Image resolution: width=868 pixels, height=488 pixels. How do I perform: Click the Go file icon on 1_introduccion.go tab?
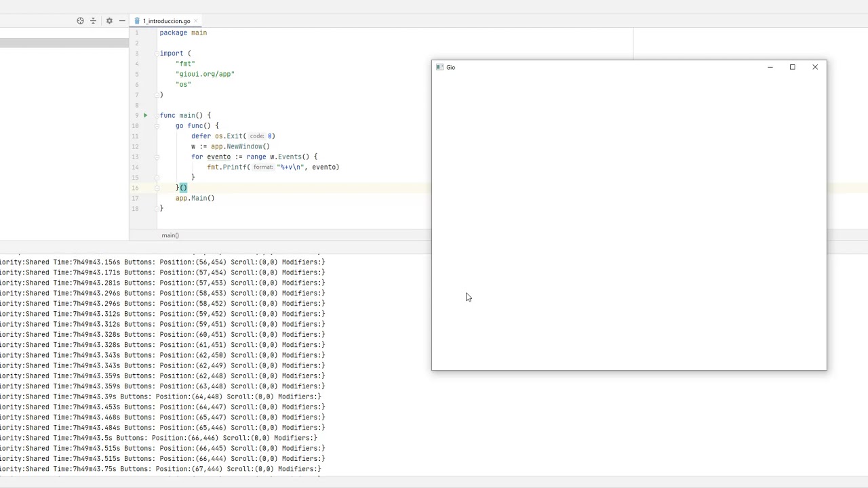click(x=137, y=21)
